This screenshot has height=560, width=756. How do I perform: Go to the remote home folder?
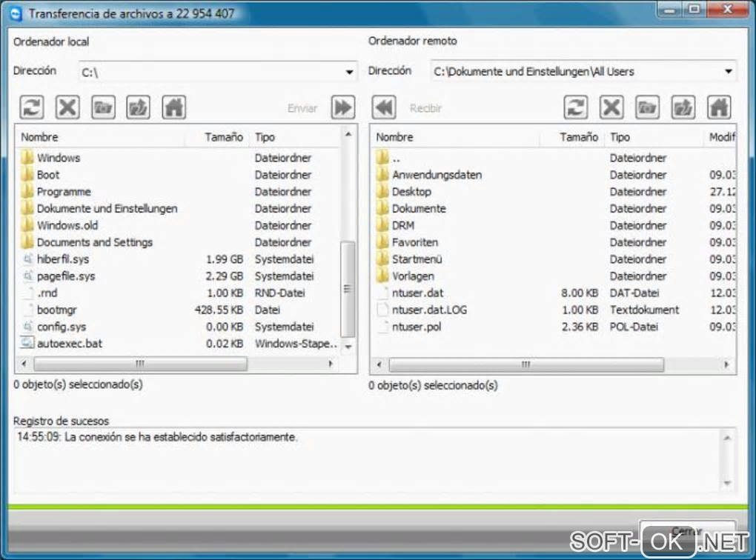click(719, 107)
